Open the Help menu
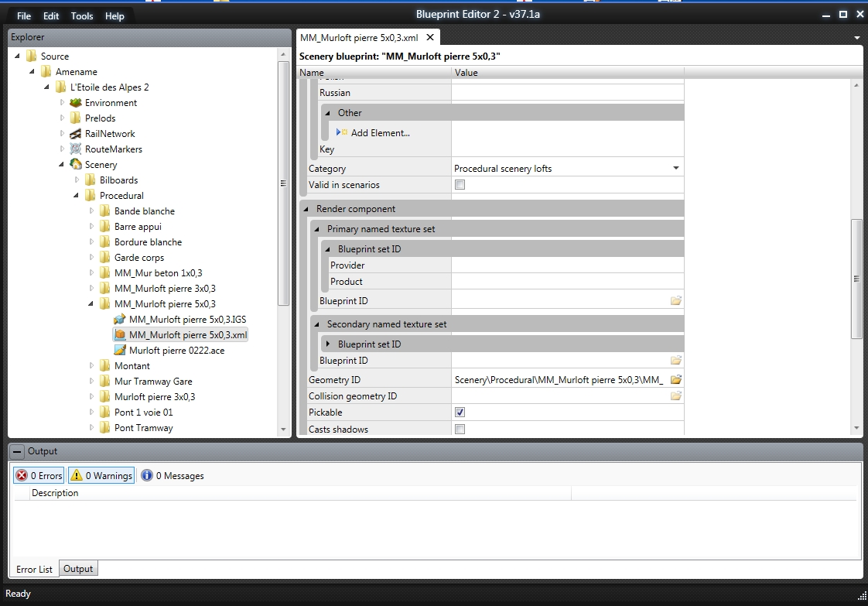Image resolution: width=868 pixels, height=606 pixels. click(114, 16)
